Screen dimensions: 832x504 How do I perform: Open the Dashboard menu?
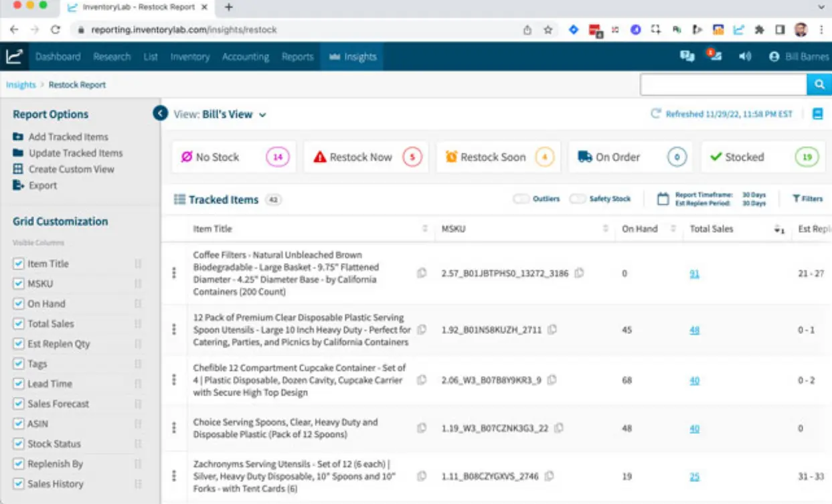point(58,57)
